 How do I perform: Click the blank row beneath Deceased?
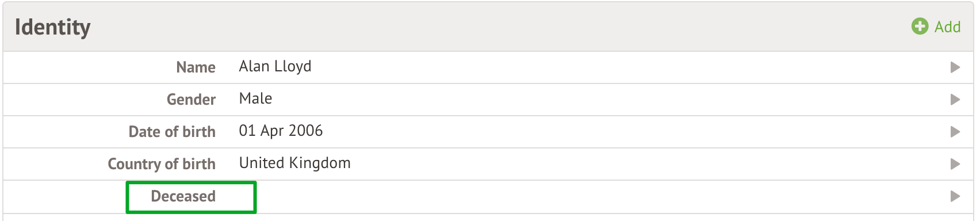click(x=489, y=218)
